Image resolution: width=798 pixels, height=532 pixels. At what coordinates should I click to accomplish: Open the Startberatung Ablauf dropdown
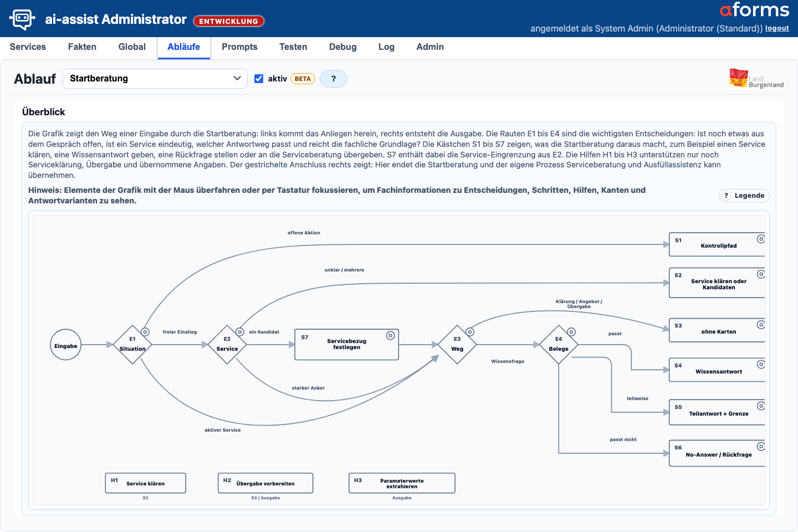[155, 79]
